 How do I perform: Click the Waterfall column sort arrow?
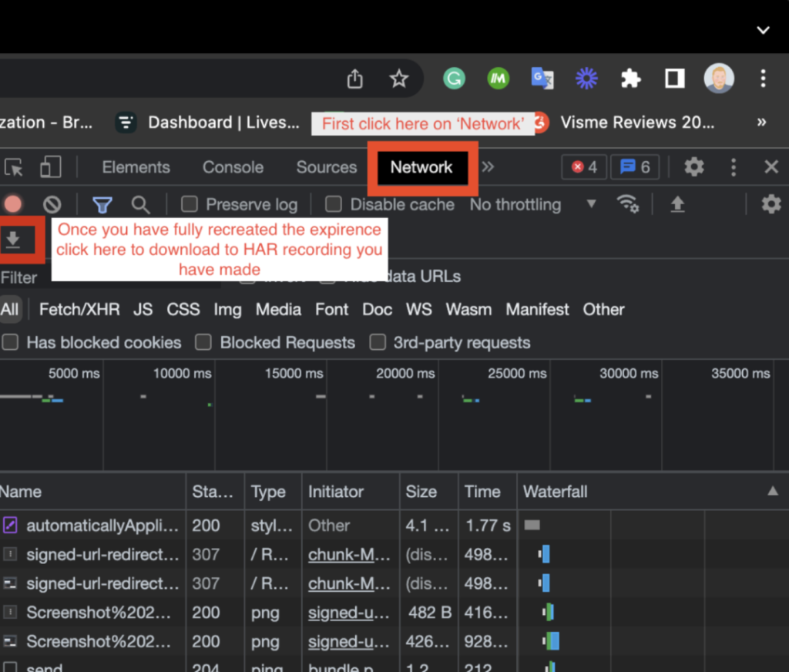(774, 492)
